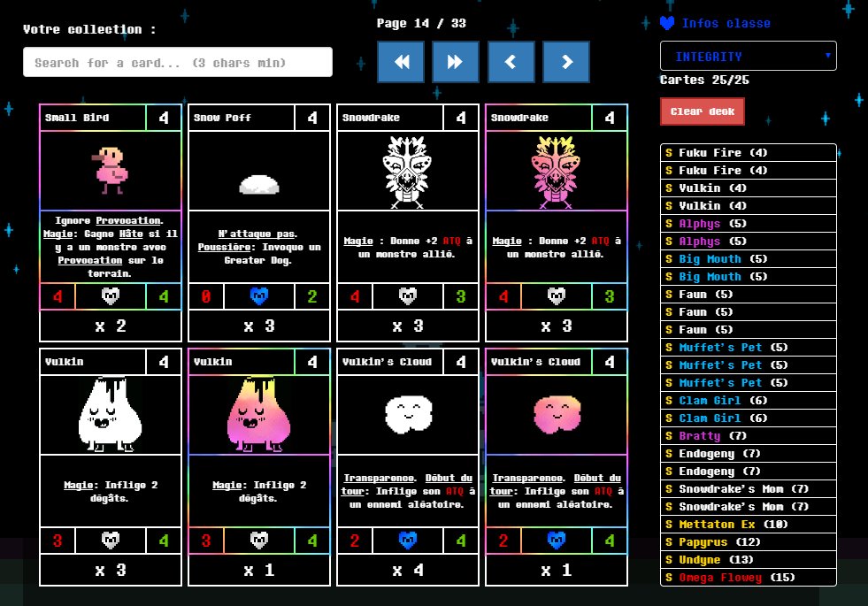This screenshot has height=606, width=868.
Task: Click the Small Bird card title
Action: coord(77,118)
